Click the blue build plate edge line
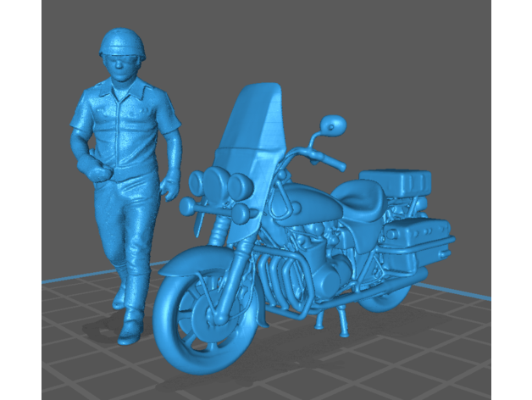Screen dimensions: 532x400 (x=68, y=279)
